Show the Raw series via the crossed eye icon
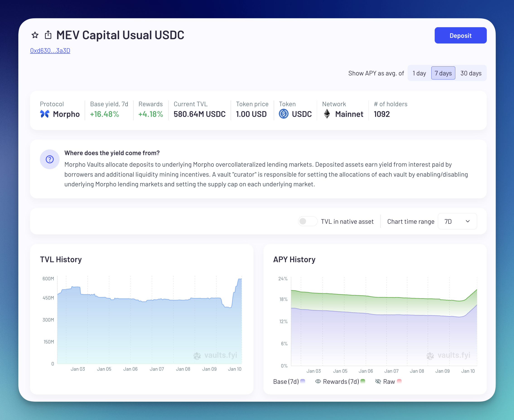Viewport: 514px width, 420px height. coord(378,381)
